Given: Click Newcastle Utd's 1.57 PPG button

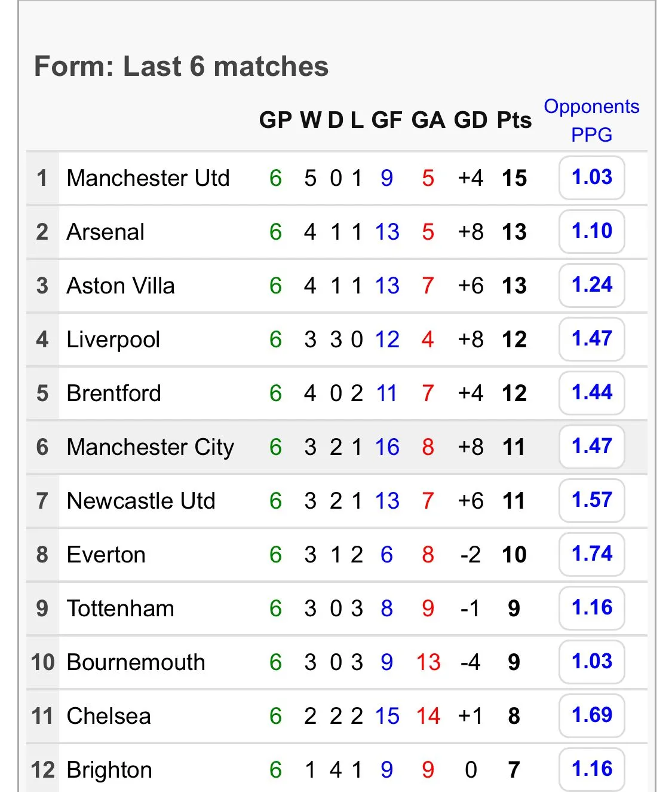Looking at the screenshot, I should [x=591, y=500].
